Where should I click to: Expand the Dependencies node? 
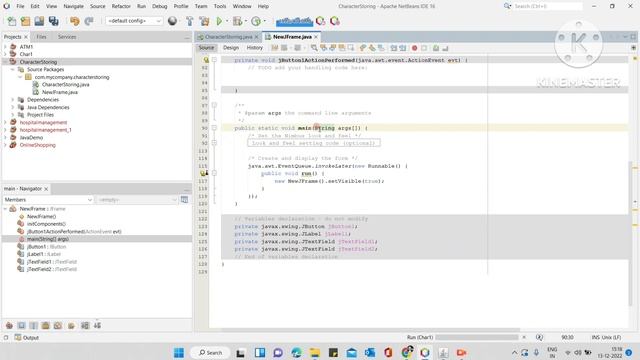13,100
